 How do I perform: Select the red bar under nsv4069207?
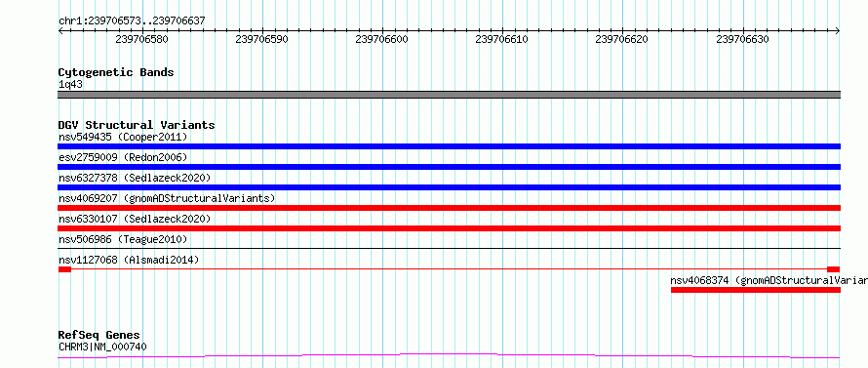449,208
